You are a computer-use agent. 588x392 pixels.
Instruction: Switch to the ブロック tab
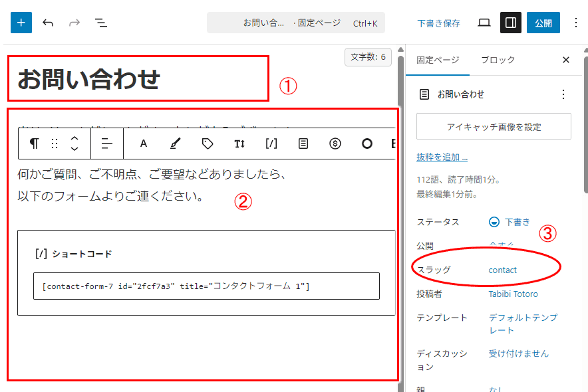coord(498,60)
